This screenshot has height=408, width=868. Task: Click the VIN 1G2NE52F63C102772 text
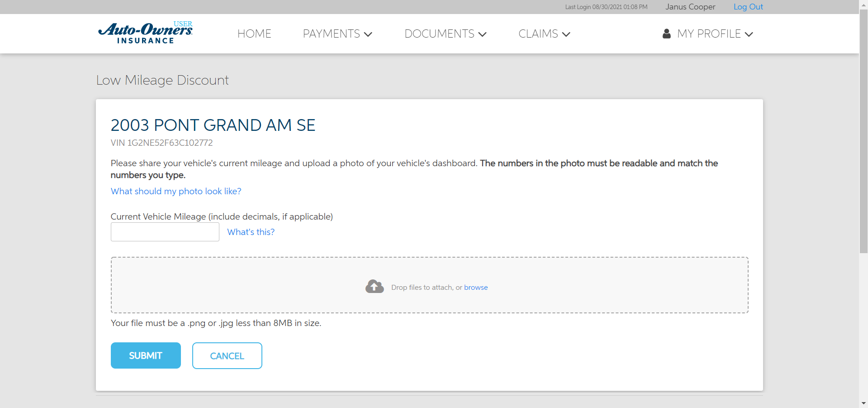[161, 143]
